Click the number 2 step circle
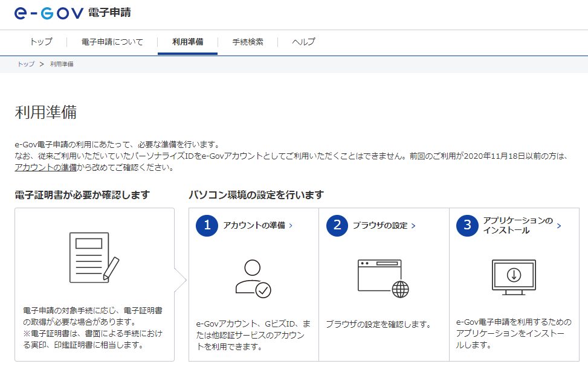Image resolution: width=588 pixels, height=367 pixels. coord(337,225)
